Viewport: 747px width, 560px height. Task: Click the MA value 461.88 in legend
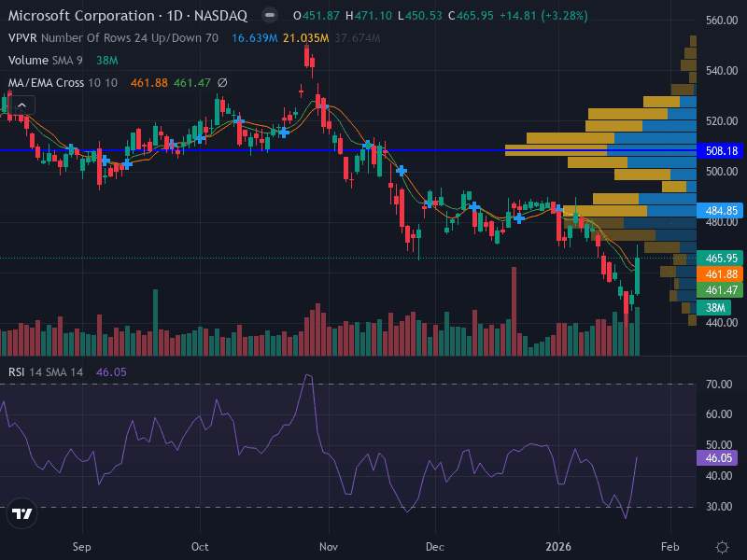pos(149,83)
